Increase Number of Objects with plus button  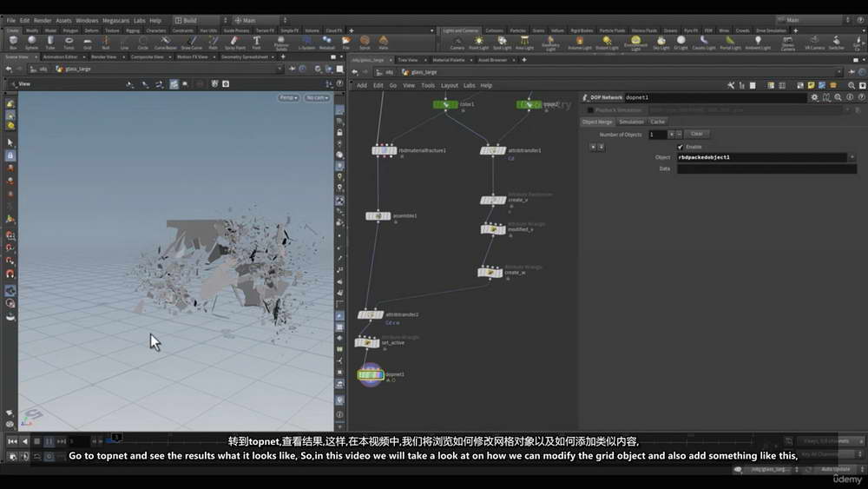pyautogui.click(x=672, y=134)
